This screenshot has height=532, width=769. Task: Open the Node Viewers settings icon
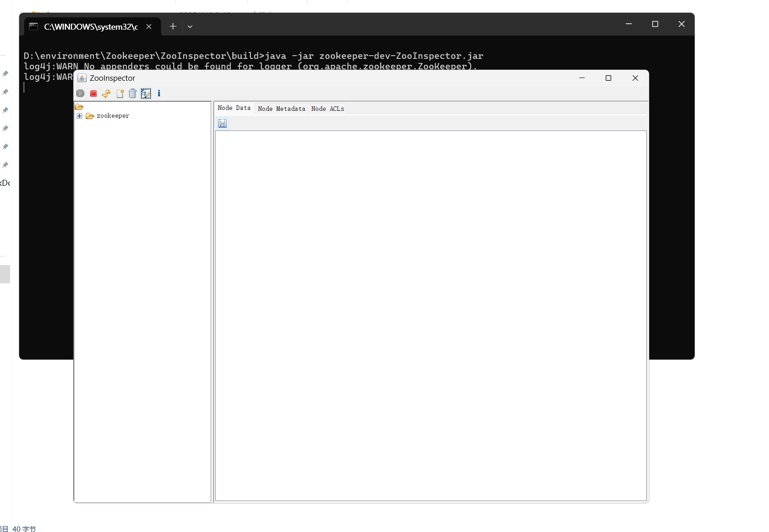tap(146, 94)
